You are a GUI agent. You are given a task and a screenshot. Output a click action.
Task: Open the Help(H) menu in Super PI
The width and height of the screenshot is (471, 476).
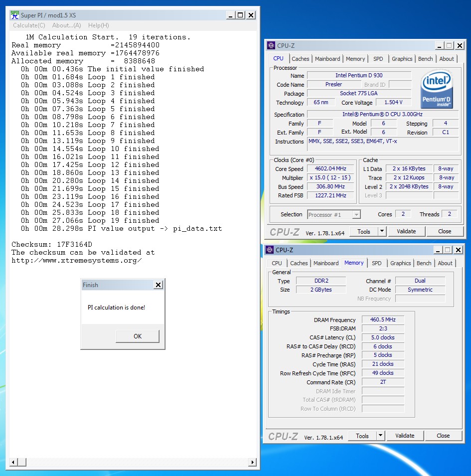coord(98,25)
